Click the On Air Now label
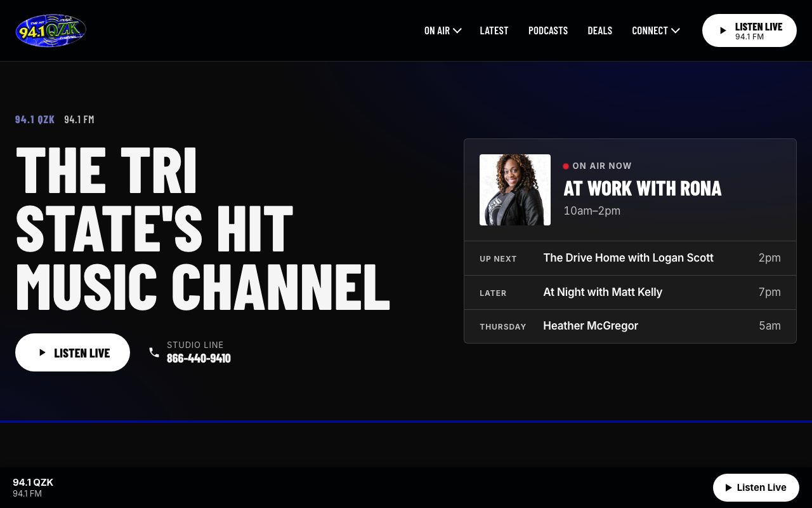 [x=602, y=166]
